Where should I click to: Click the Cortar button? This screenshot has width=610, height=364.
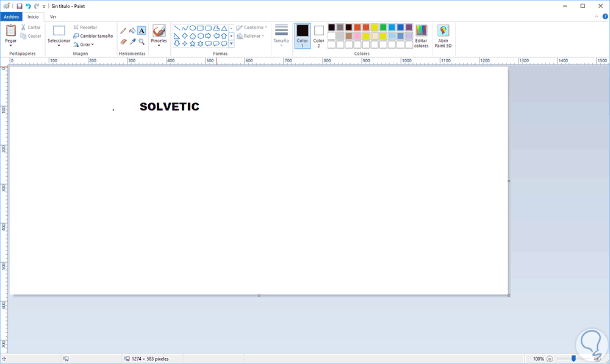[30, 27]
